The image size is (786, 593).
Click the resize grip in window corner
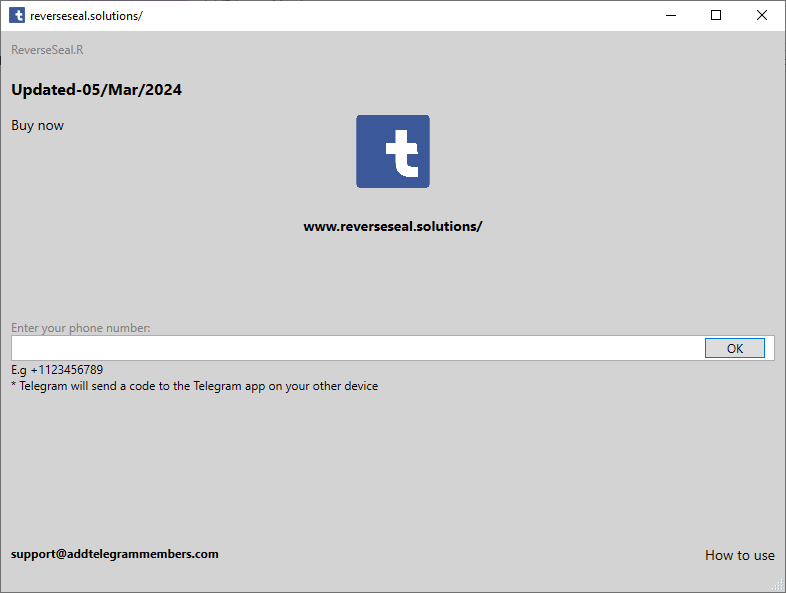[x=778, y=585]
